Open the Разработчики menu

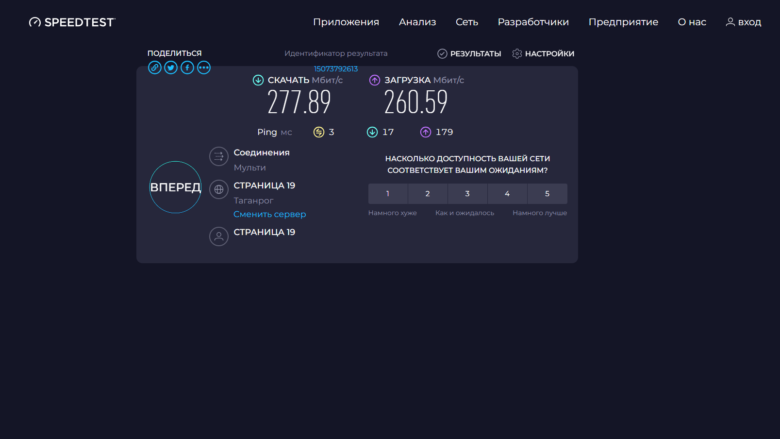point(533,22)
